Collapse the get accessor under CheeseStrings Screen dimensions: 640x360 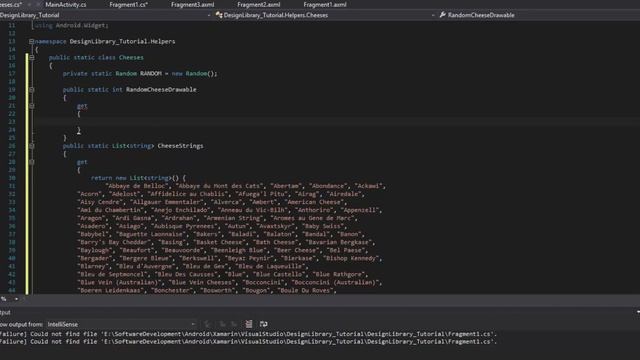pos(31,162)
